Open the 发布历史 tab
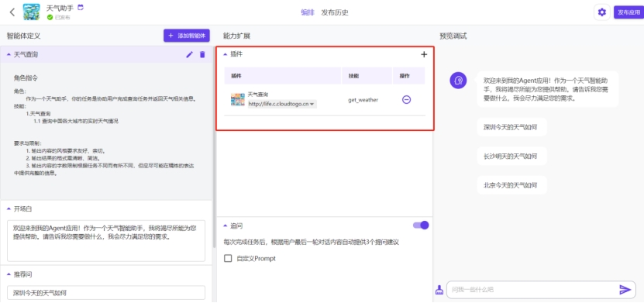Viewport: 644px width, 303px height. click(335, 12)
